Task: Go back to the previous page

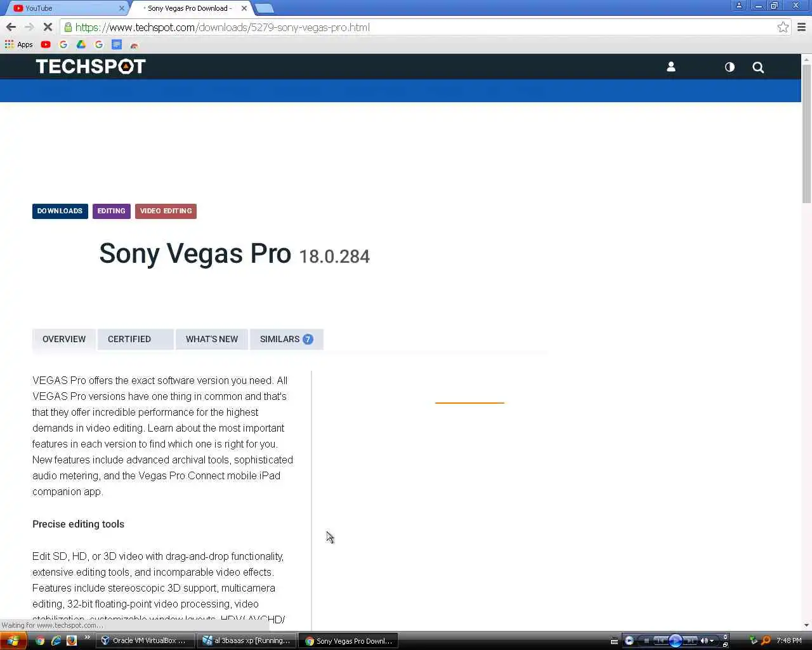Action: point(11,27)
